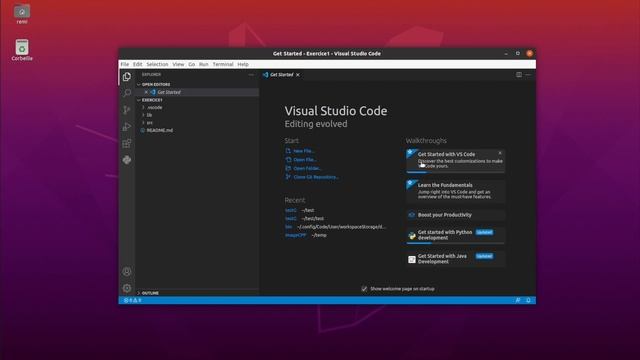Viewport: 640px width, 360px height.
Task: Click the Open Folder link
Action: click(307, 168)
